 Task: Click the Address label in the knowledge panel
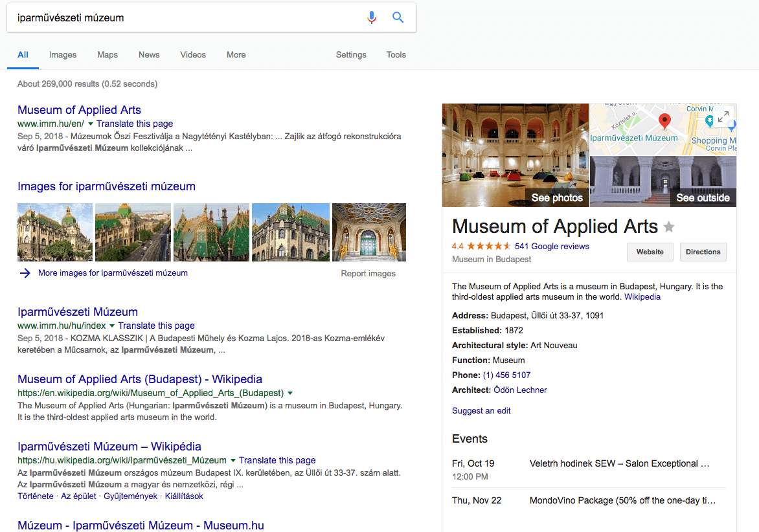[470, 316]
